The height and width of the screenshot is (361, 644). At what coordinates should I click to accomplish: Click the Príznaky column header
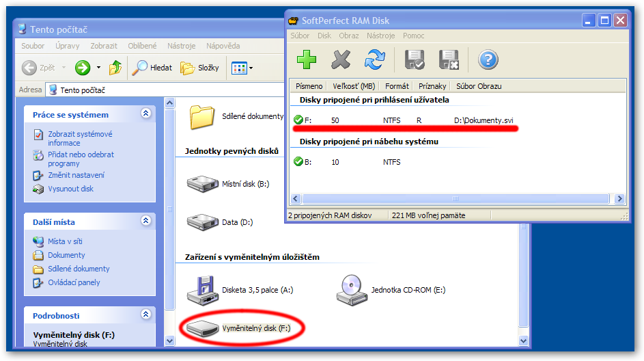pos(432,86)
